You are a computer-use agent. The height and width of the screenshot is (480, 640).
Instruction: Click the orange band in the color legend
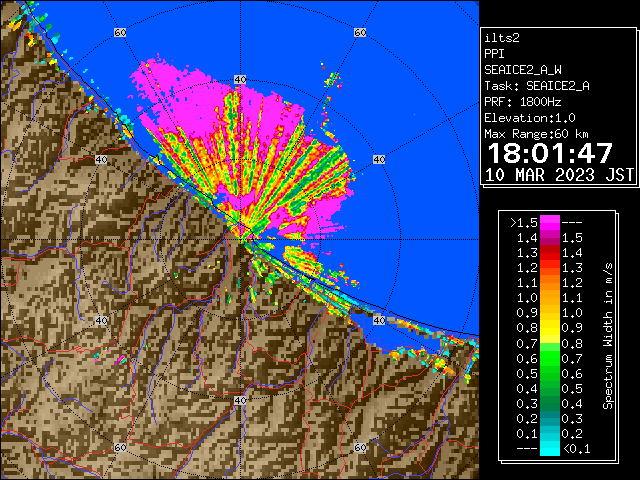tap(550, 290)
